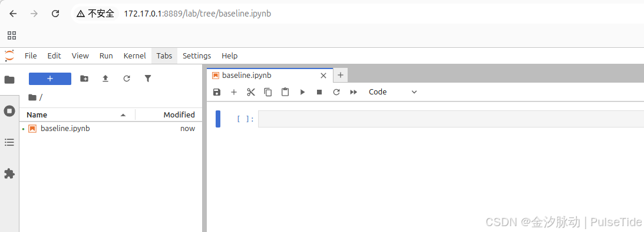Copy the selected cell
This screenshot has width=644, height=232.
pos(267,92)
